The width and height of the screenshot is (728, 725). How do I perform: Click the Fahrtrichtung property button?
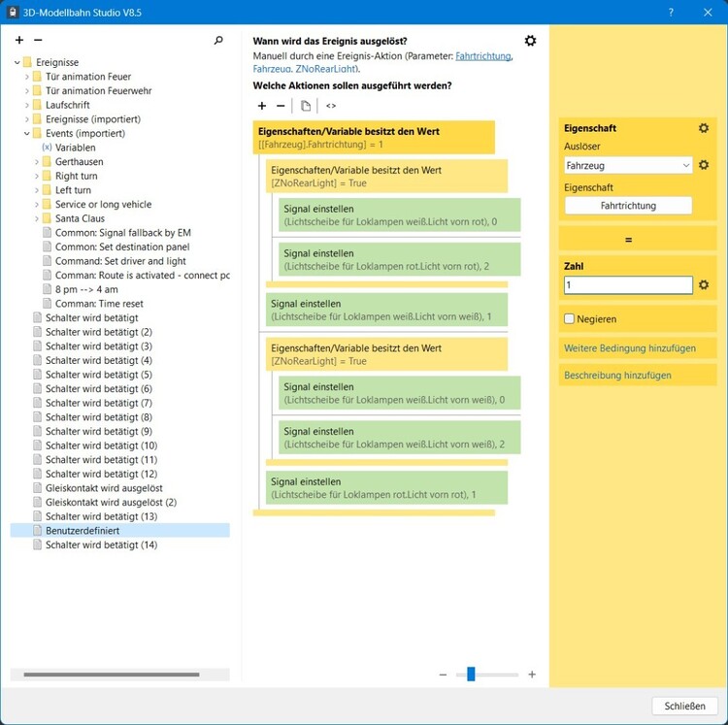pos(628,206)
